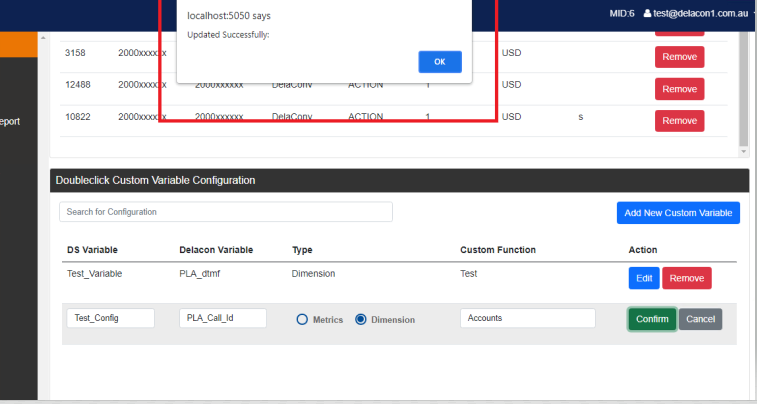
Task: Click the PLA_dtmf cell
Action: pos(200,274)
